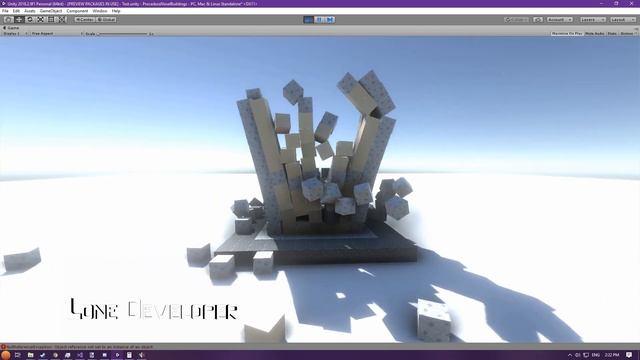Select the Move tool

(x=19, y=20)
